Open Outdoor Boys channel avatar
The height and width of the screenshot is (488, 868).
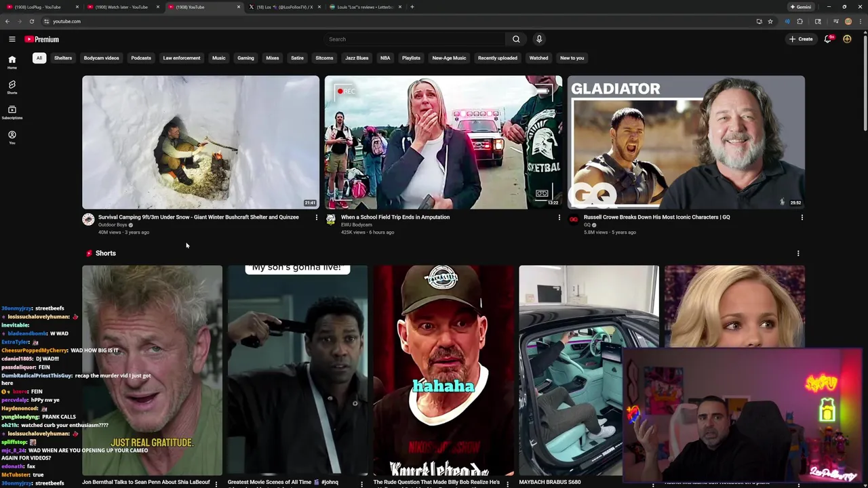coord(88,219)
